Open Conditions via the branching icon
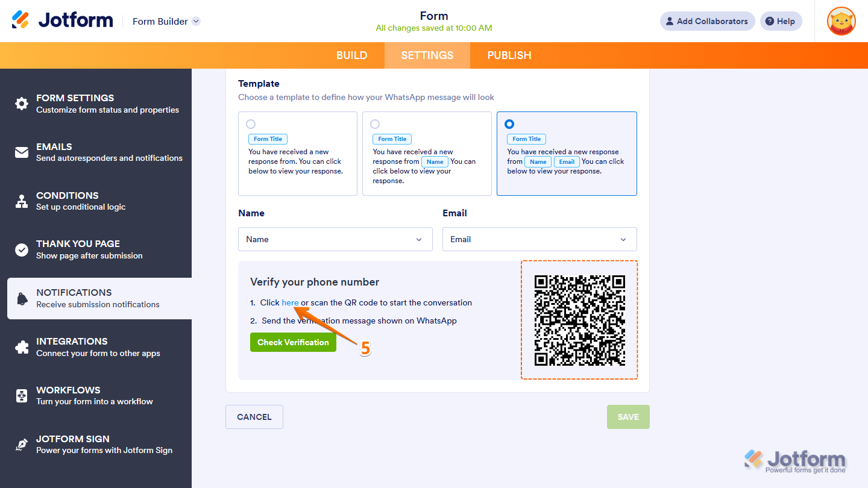The width and height of the screenshot is (868, 488). pyautogui.click(x=21, y=201)
